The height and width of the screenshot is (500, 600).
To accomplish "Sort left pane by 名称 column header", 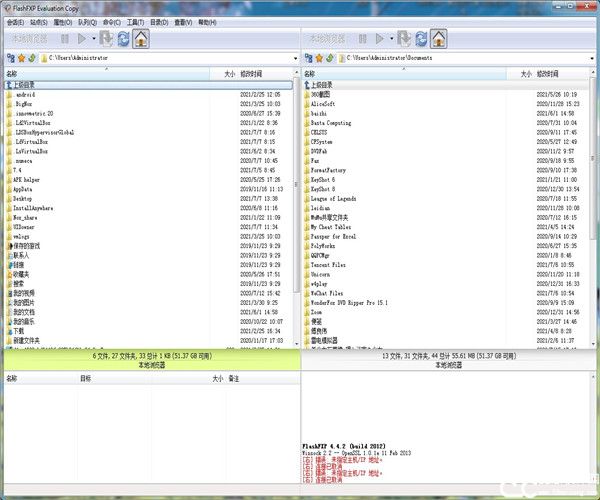I will click(x=12, y=74).
